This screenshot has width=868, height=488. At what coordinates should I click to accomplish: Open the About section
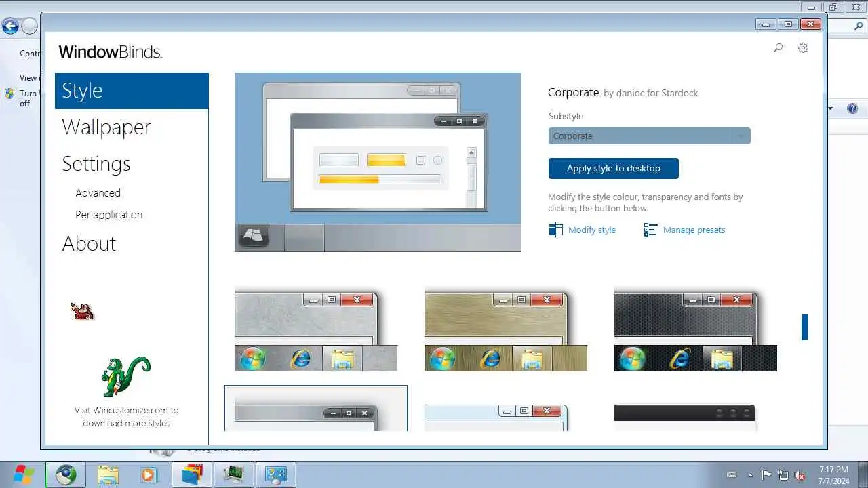(89, 243)
